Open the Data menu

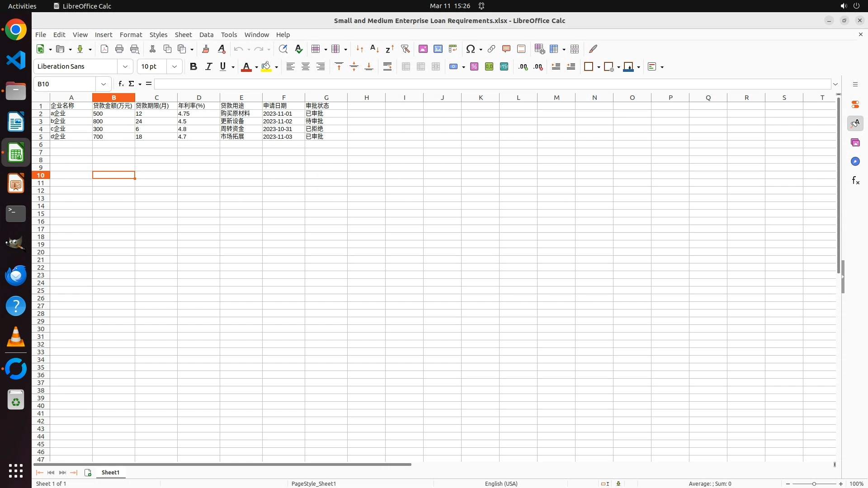point(206,35)
